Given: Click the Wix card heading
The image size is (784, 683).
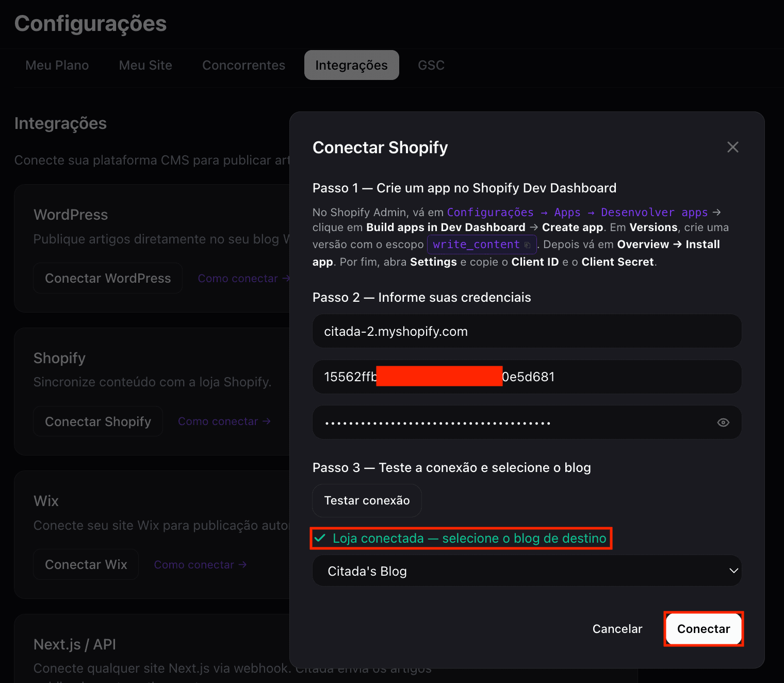Looking at the screenshot, I should (x=46, y=501).
